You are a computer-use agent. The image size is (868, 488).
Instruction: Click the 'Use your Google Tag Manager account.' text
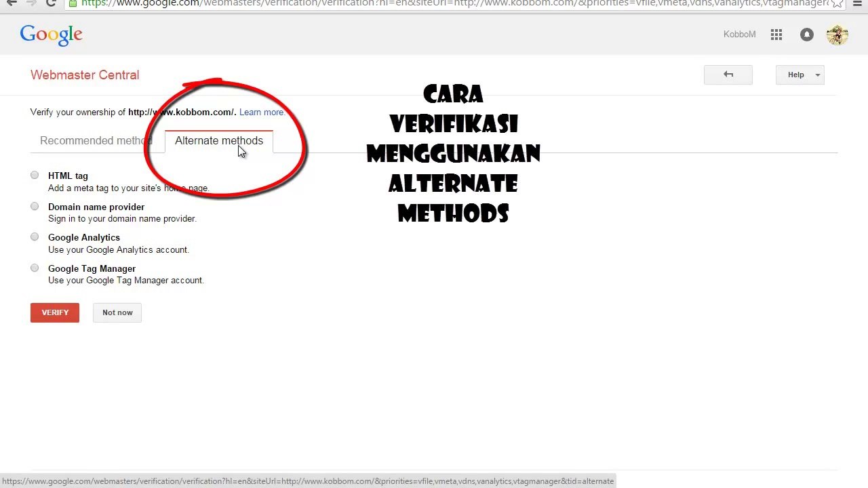pos(126,281)
